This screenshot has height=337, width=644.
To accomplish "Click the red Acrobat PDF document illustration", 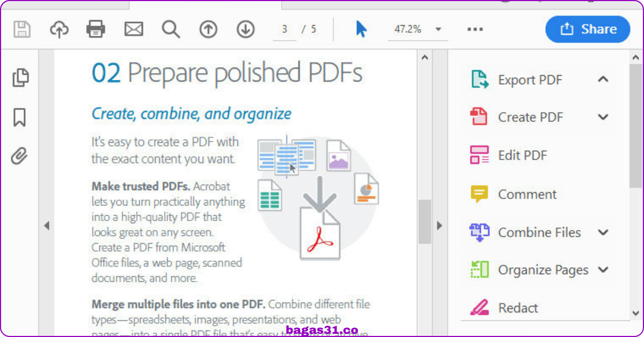I will [x=319, y=233].
